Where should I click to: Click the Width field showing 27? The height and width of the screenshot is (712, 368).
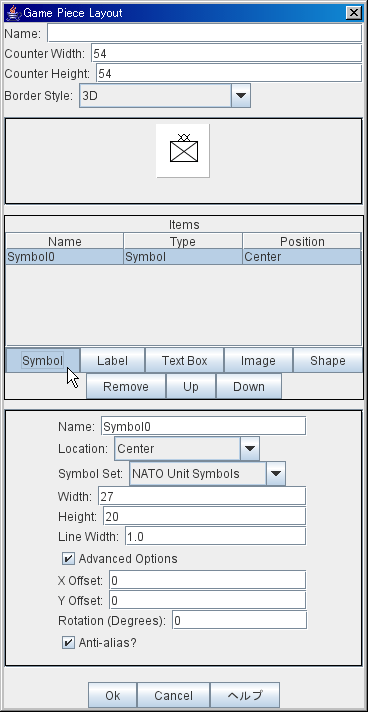tap(202, 496)
